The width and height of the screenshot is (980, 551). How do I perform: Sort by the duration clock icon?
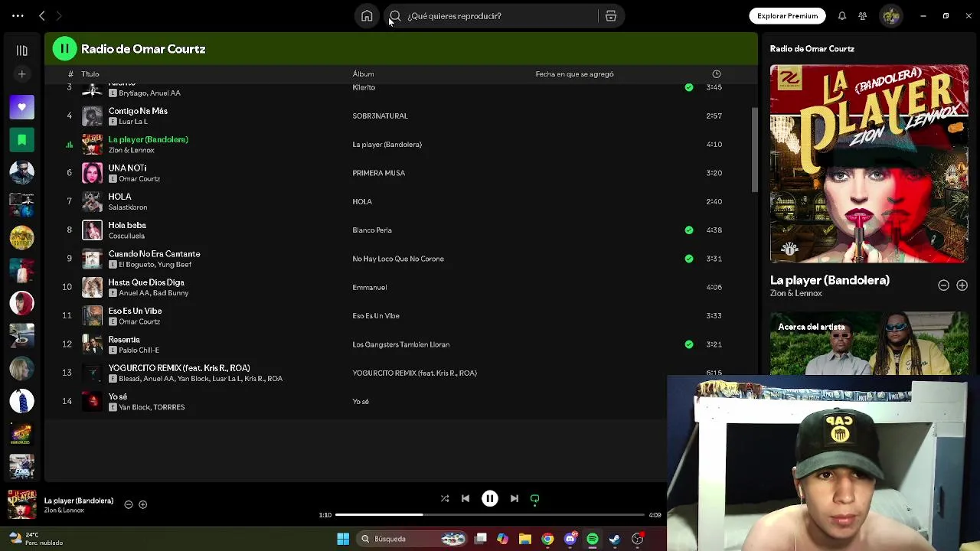point(717,74)
